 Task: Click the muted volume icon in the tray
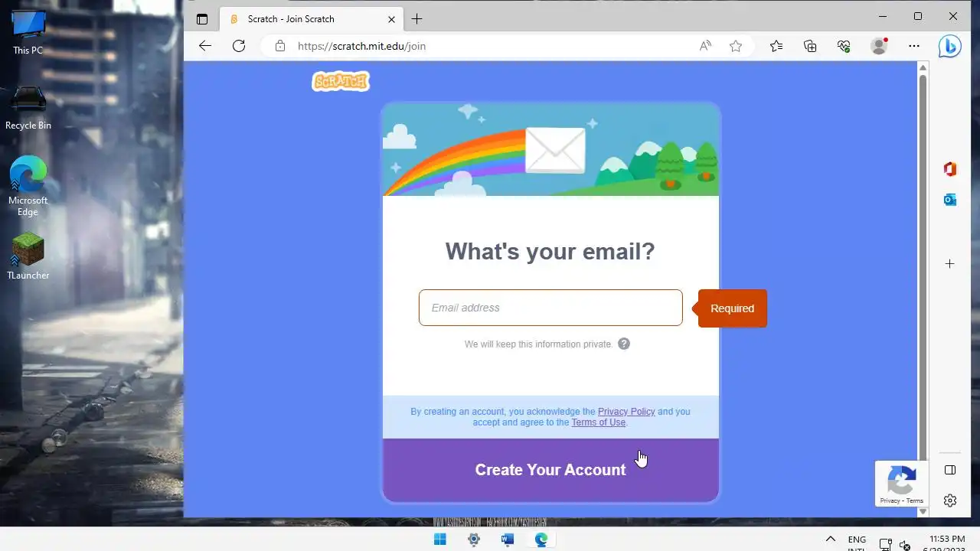tap(904, 545)
